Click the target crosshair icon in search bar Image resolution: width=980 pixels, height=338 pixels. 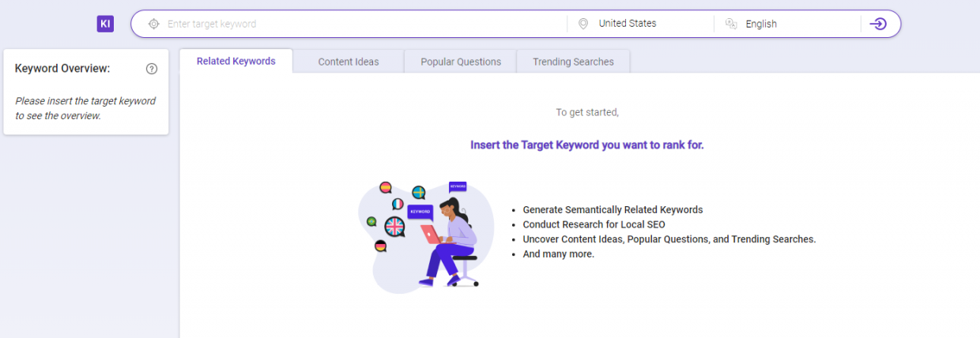tap(154, 24)
